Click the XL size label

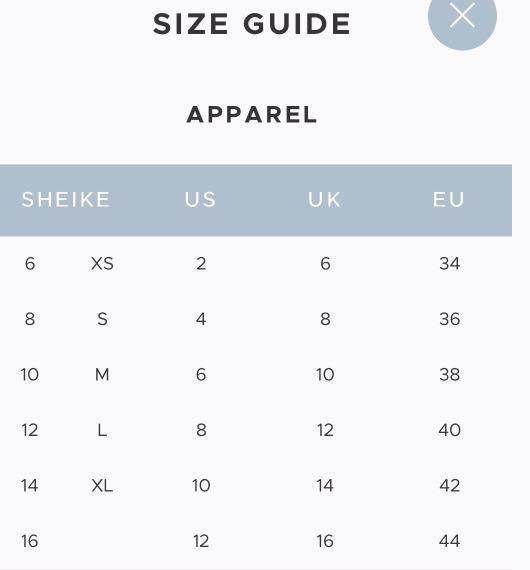coord(102,485)
